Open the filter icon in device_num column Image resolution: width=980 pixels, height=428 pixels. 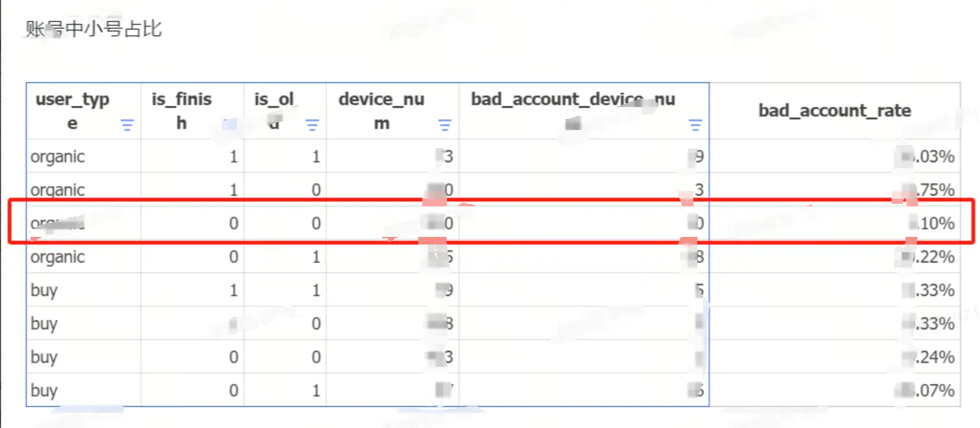point(444,125)
